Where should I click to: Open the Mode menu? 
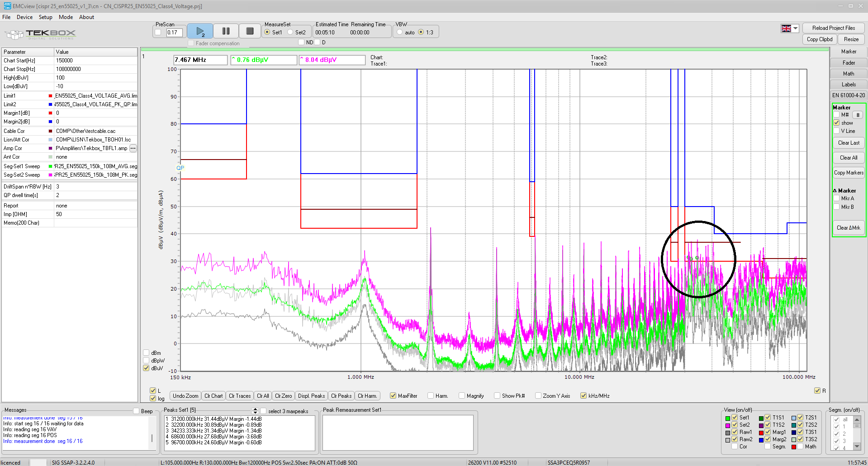(66, 17)
